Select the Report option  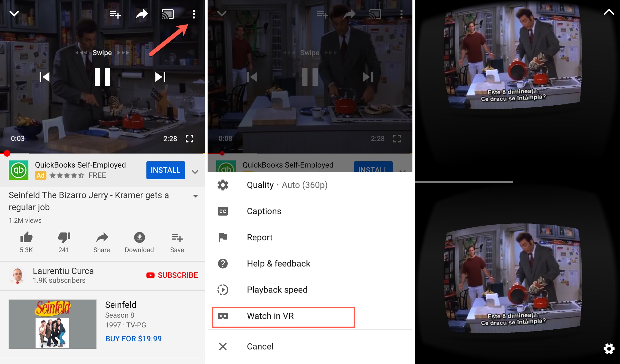[x=310, y=237]
